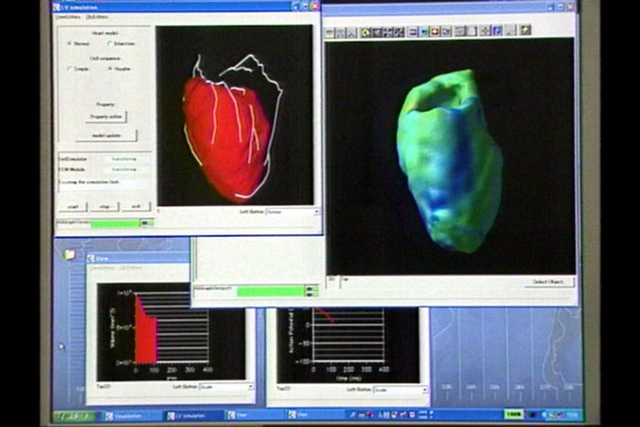
Task: Select the Infarction heart model radio button
Action: tap(109, 44)
